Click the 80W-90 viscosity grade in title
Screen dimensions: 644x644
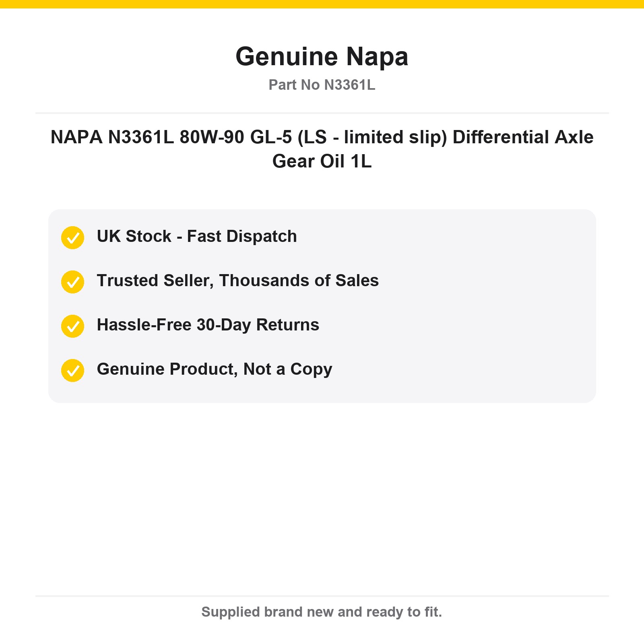click(212, 137)
